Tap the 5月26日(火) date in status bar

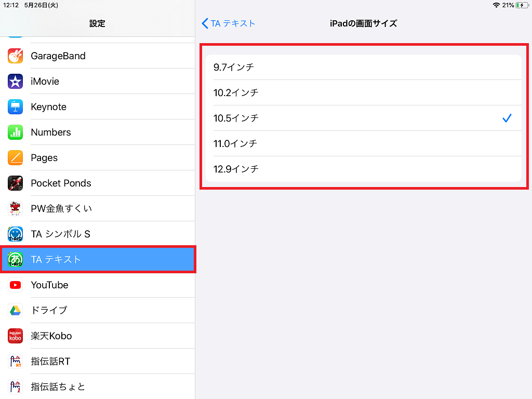point(41,5)
